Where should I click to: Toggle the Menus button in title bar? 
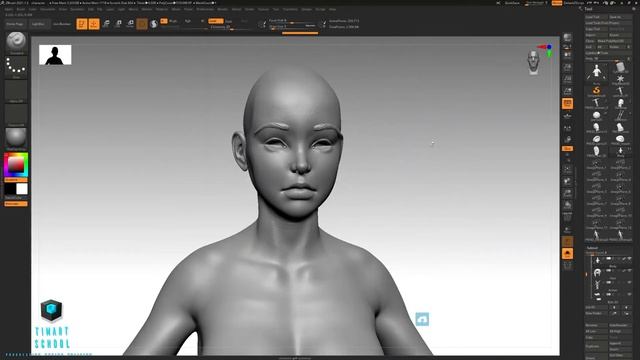[557, 3]
